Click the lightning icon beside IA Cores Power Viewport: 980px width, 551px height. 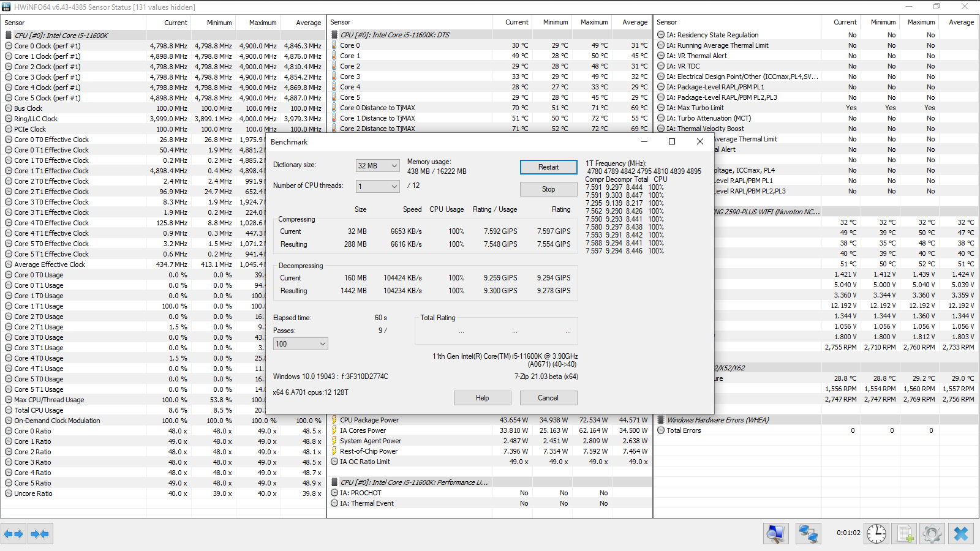point(334,430)
